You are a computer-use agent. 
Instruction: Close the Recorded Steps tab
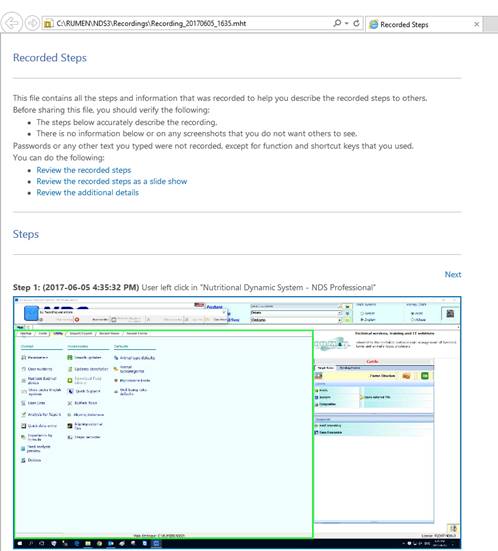(x=477, y=24)
